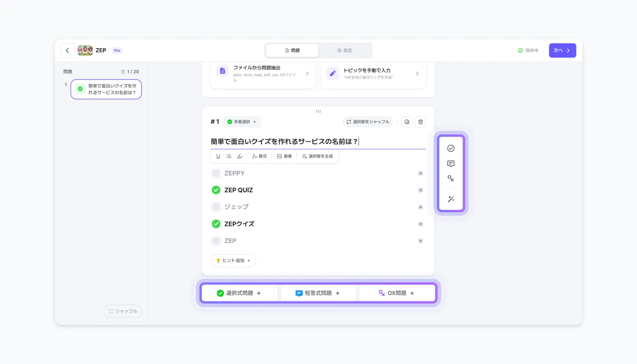This screenshot has width=637, height=364.
Task: Add a hint with ヒント追加 button
Action: click(x=233, y=260)
